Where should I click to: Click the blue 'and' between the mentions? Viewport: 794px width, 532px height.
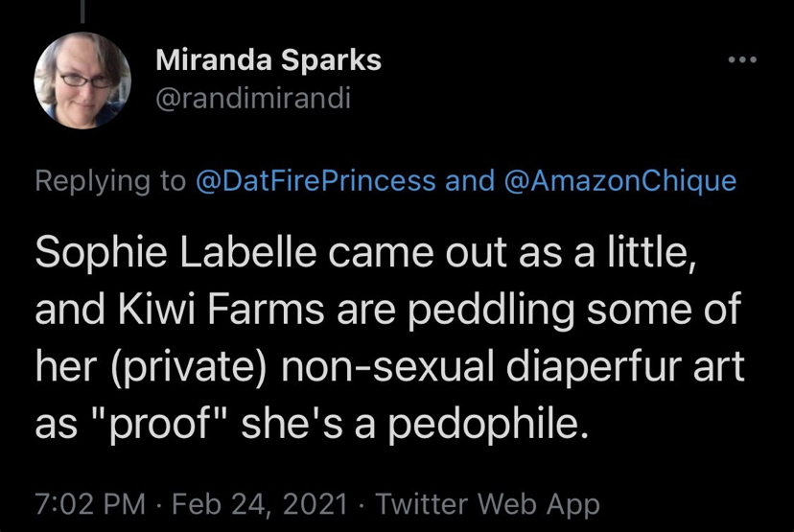[x=470, y=181]
